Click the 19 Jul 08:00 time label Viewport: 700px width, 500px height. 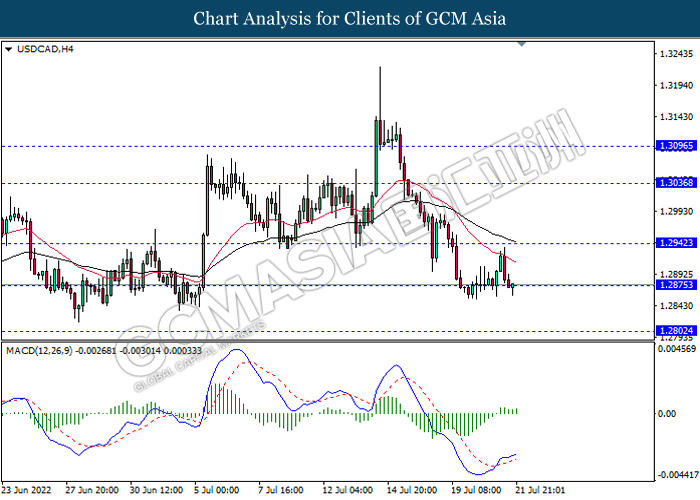477,490
